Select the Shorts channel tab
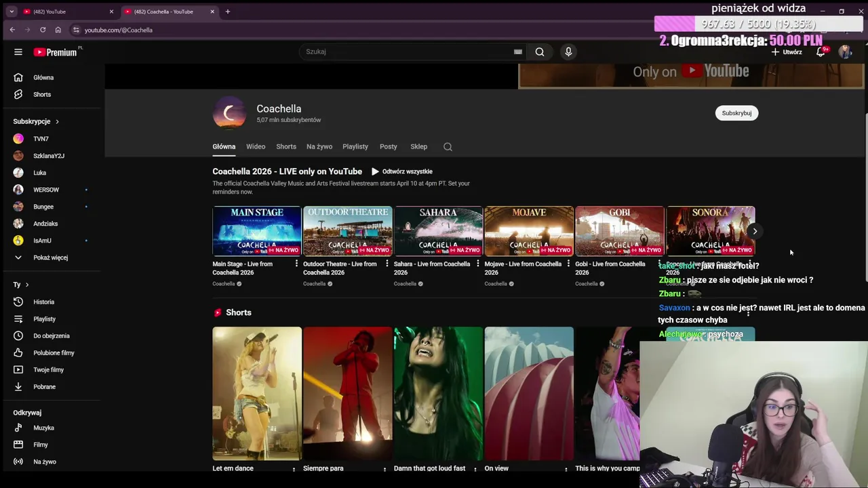 [x=286, y=146]
